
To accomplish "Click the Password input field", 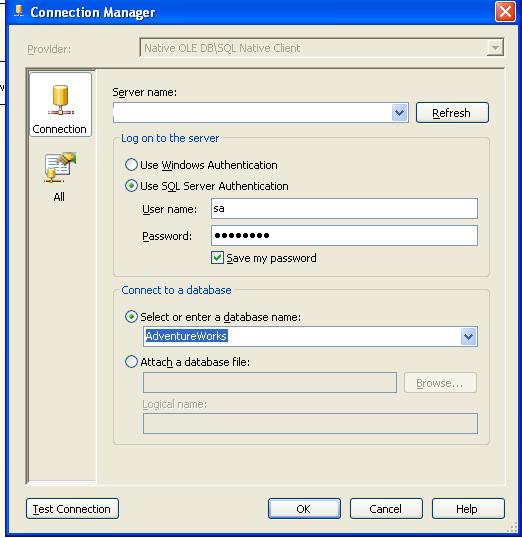I will (344, 236).
